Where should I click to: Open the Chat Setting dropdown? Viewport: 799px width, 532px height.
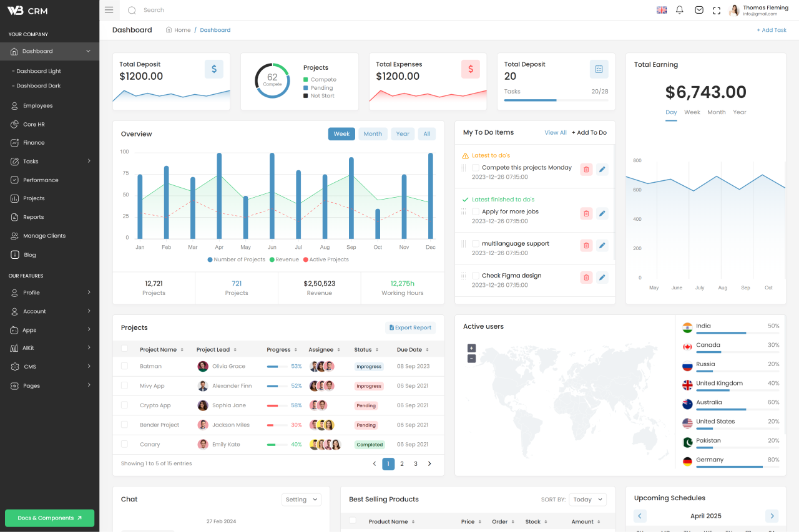click(x=301, y=500)
